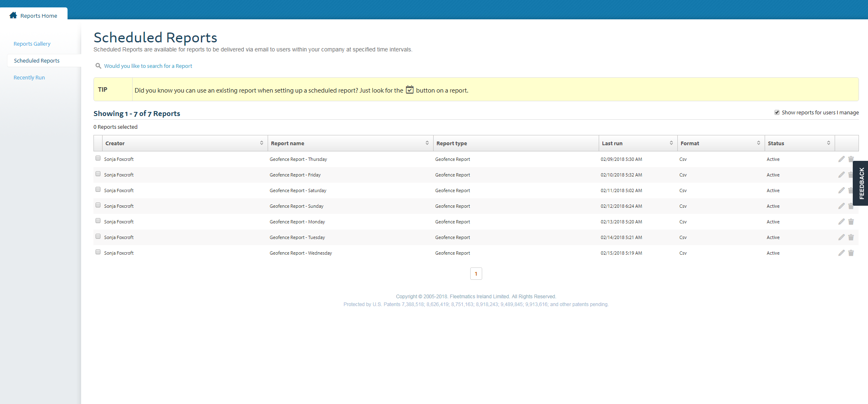Edit the Geofence Report - Saturday schedule
The height and width of the screenshot is (404, 868).
[841, 190]
